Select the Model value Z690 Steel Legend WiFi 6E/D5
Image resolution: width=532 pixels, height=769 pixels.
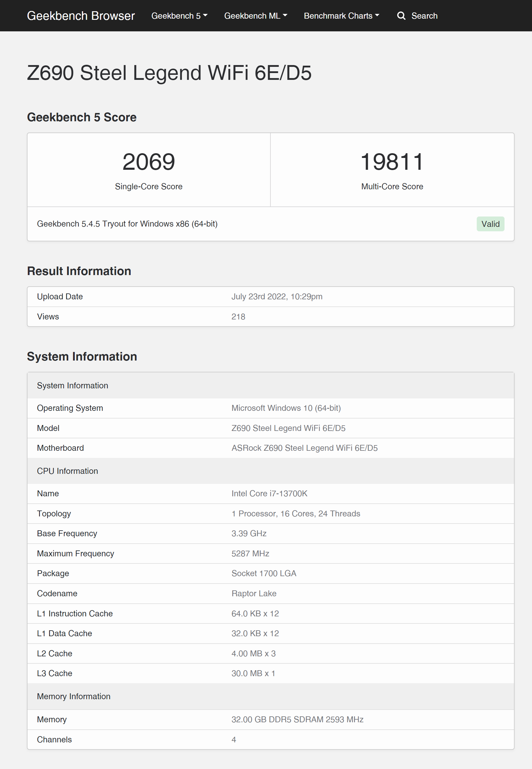pos(288,428)
